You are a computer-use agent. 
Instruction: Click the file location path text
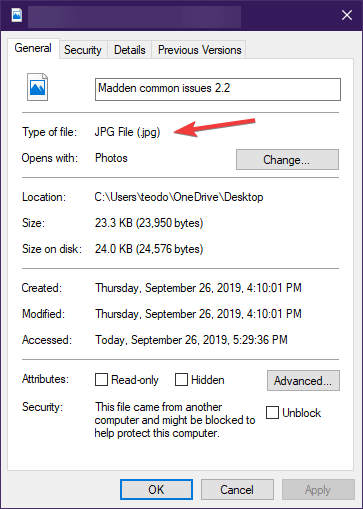179,197
